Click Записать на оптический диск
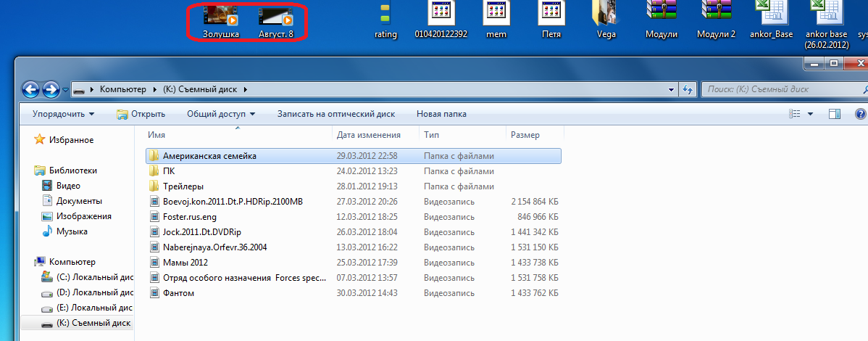Image resolution: width=868 pixels, height=341 pixels. 336,114
